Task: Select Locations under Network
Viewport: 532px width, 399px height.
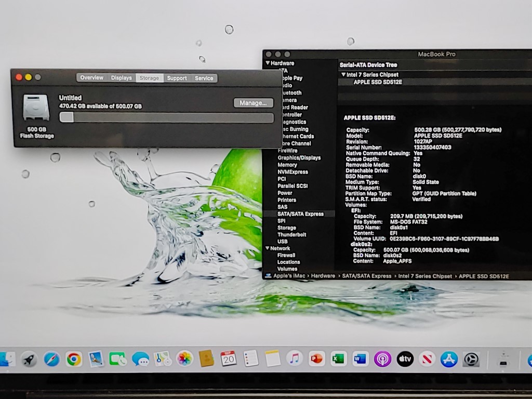Action: (288, 262)
